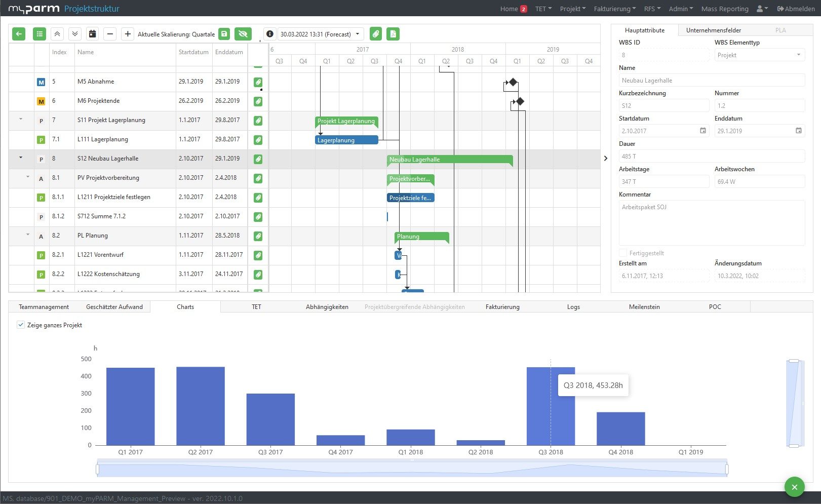Click the Abmelden logout link
This screenshot has height=504, width=821.
(796, 9)
